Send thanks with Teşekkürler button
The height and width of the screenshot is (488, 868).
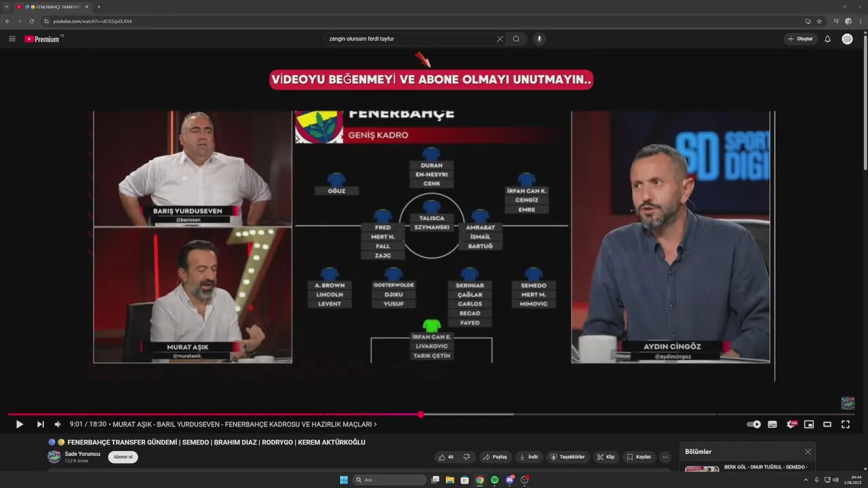pos(567,457)
